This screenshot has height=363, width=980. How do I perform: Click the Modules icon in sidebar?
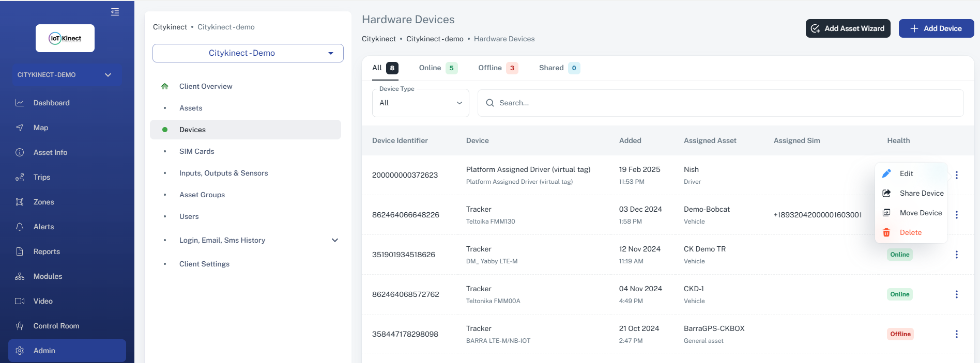click(20, 276)
